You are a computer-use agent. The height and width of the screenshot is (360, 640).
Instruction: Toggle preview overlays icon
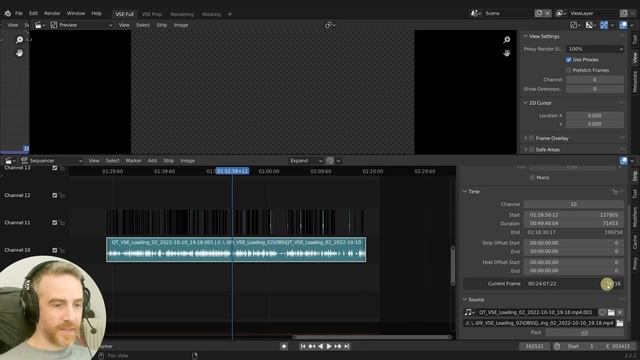pyautogui.click(x=623, y=25)
